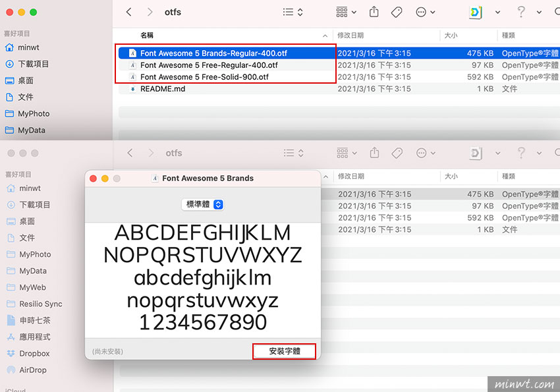This screenshot has width=560, height=392.
Task: Click Brands-Regular-400.otf font file icon
Action: (x=133, y=53)
